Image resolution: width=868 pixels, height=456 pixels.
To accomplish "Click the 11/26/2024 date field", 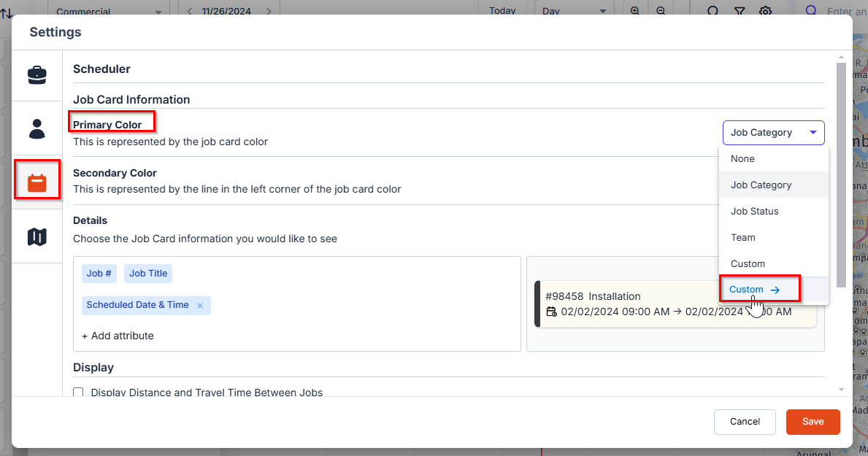I will coord(226,11).
